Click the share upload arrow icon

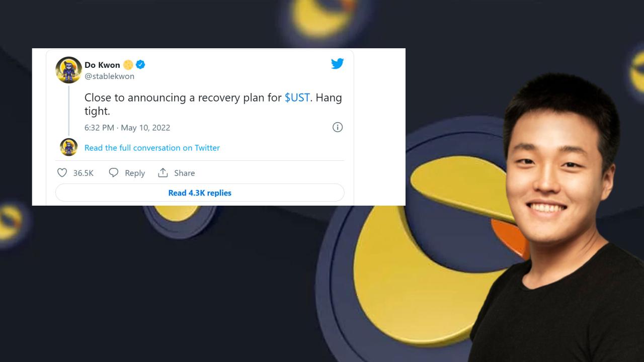point(163,173)
